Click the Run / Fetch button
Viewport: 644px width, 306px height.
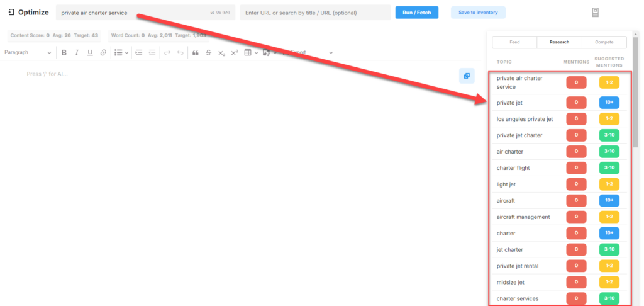pyautogui.click(x=417, y=13)
